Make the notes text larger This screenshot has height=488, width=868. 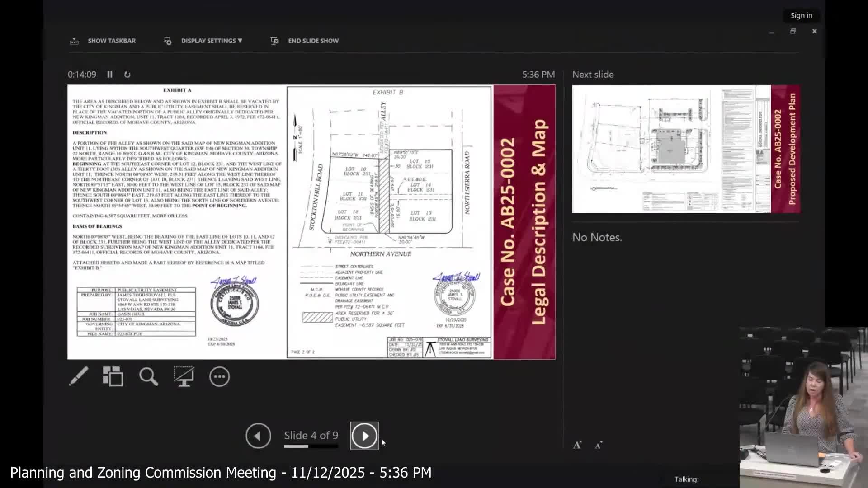point(577,445)
